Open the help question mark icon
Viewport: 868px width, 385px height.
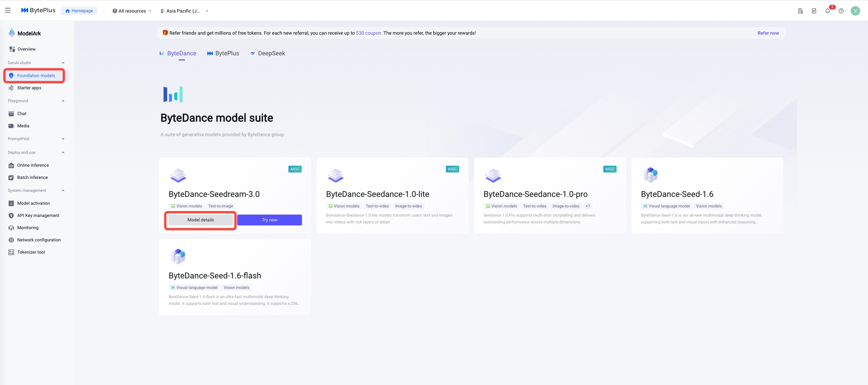point(841,11)
